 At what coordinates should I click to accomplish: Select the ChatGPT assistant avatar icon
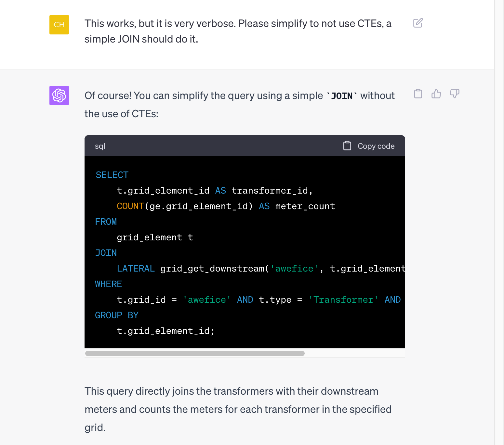59,95
